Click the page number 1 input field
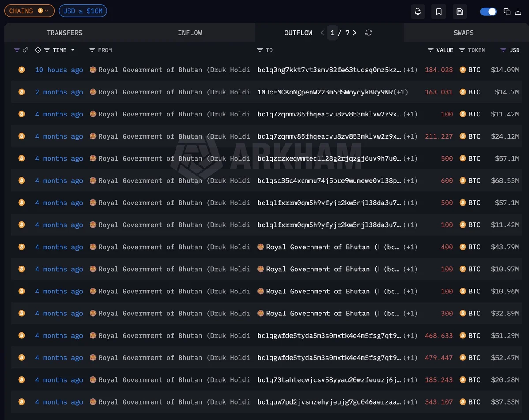 coord(333,33)
